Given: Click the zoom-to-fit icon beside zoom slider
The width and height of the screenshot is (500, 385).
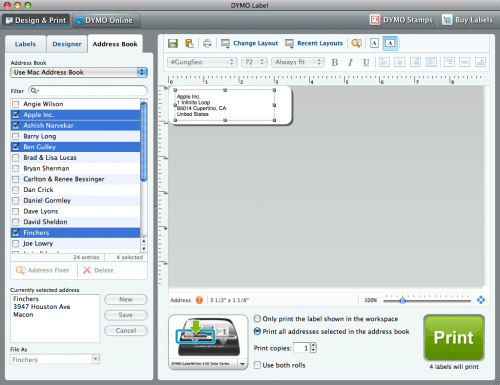Looking at the screenshot, I should (481, 300).
